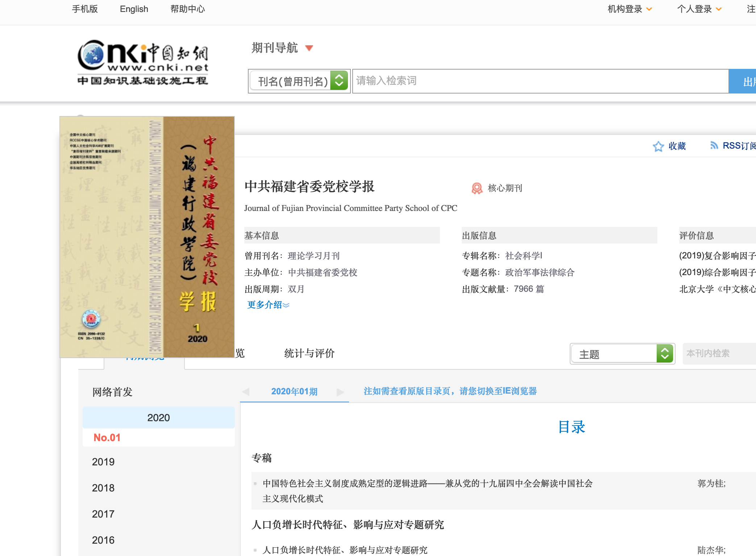Select issue No.01

(x=107, y=437)
